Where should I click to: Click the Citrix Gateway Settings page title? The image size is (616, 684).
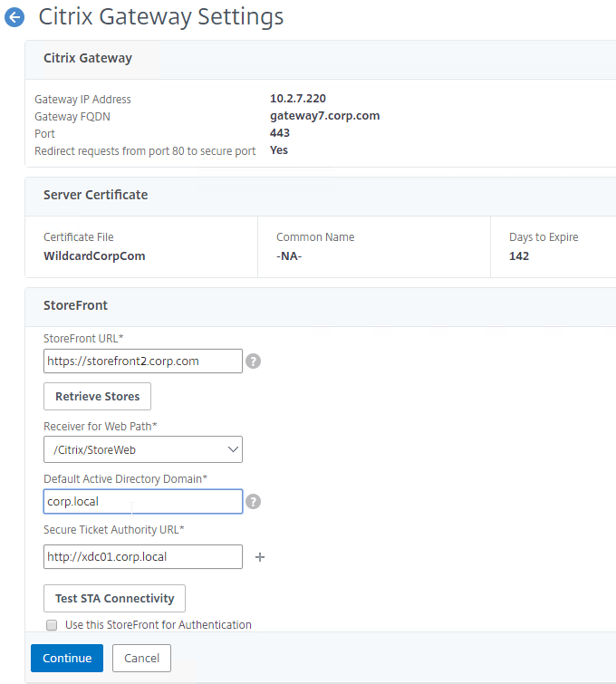pyautogui.click(x=161, y=17)
